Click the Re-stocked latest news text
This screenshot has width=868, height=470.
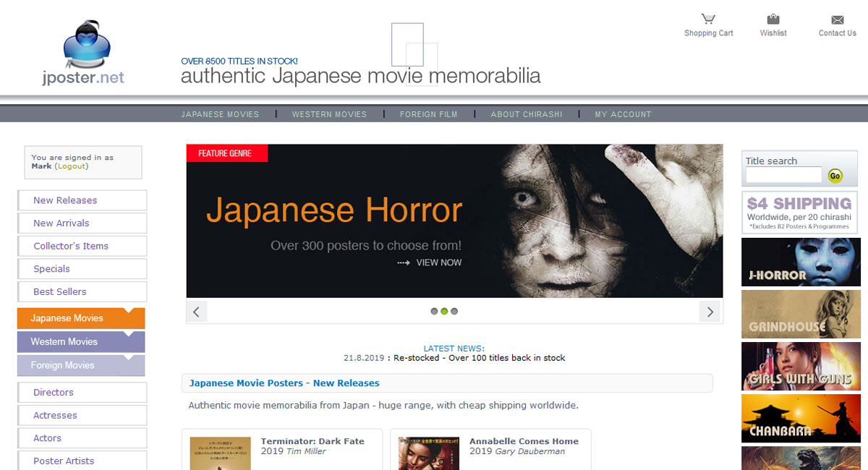coord(480,358)
